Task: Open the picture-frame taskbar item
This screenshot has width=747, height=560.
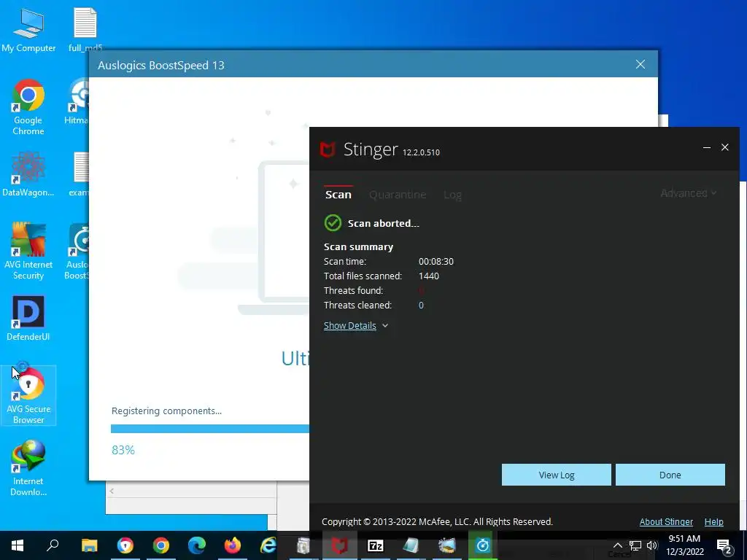Action: (x=447, y=545)
